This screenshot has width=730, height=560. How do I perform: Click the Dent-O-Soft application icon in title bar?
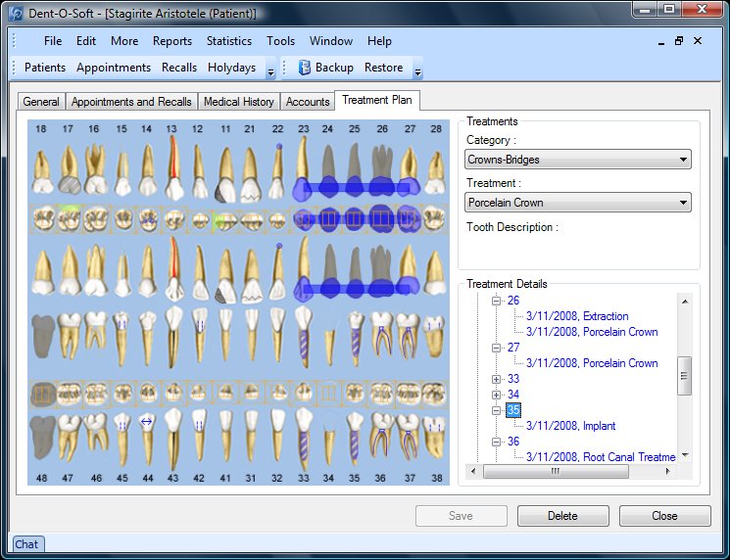(16, 13)
